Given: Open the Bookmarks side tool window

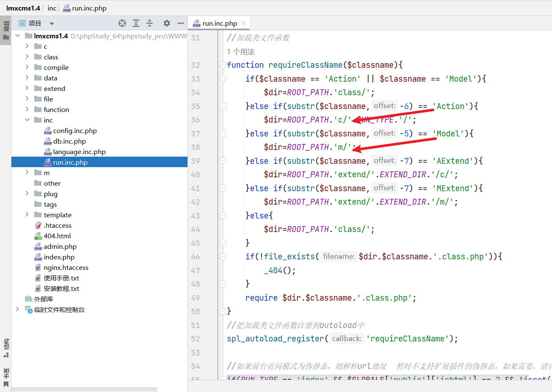Looking at the screenshot, I should point(6,377).
